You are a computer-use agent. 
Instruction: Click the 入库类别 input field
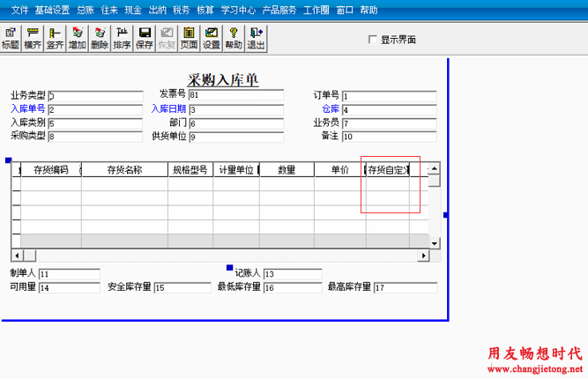(95, 123)
